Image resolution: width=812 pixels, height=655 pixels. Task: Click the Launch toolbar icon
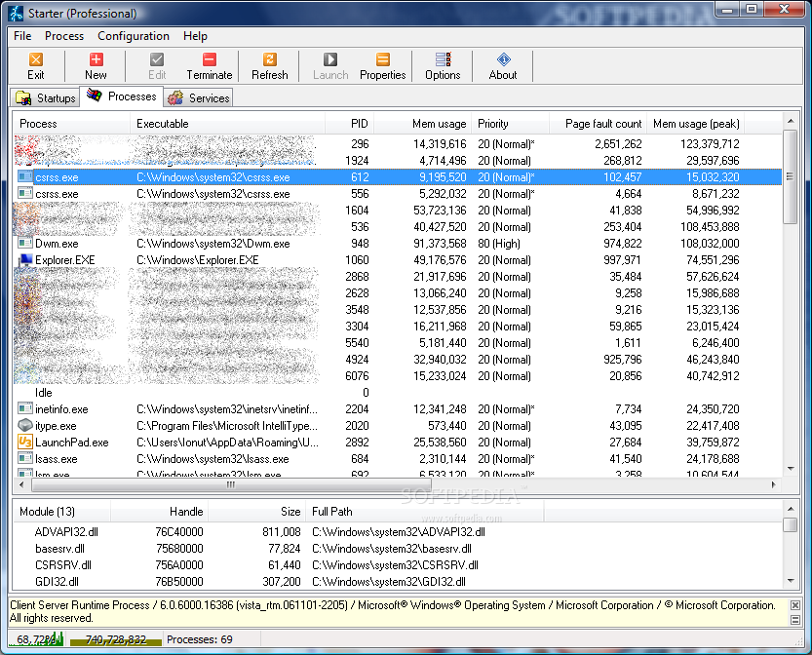coord(330,59)
